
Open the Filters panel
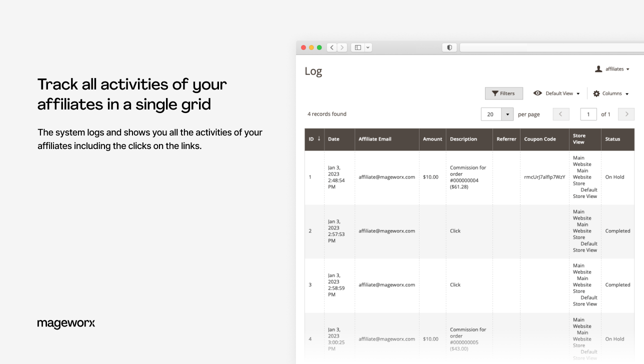(503, 93)
